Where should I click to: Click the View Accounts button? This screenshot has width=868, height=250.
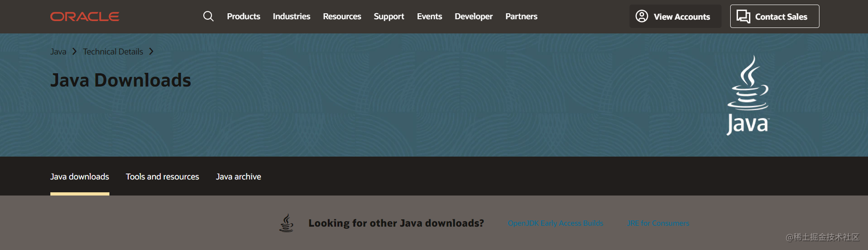tap(675, 16)
